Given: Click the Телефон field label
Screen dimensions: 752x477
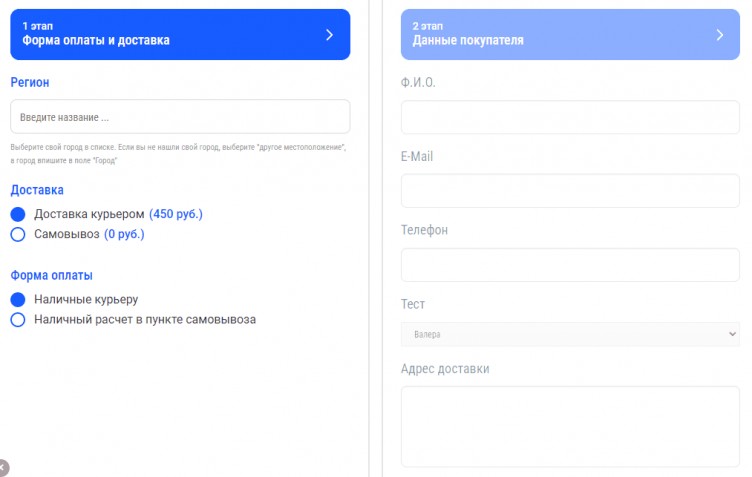Looking at the screenshot, I should [424, 230].
